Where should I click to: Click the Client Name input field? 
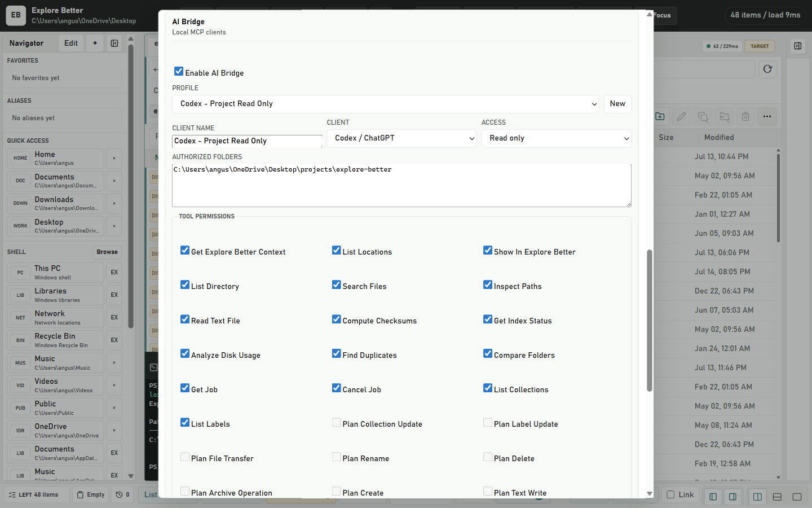click(247, 141)
